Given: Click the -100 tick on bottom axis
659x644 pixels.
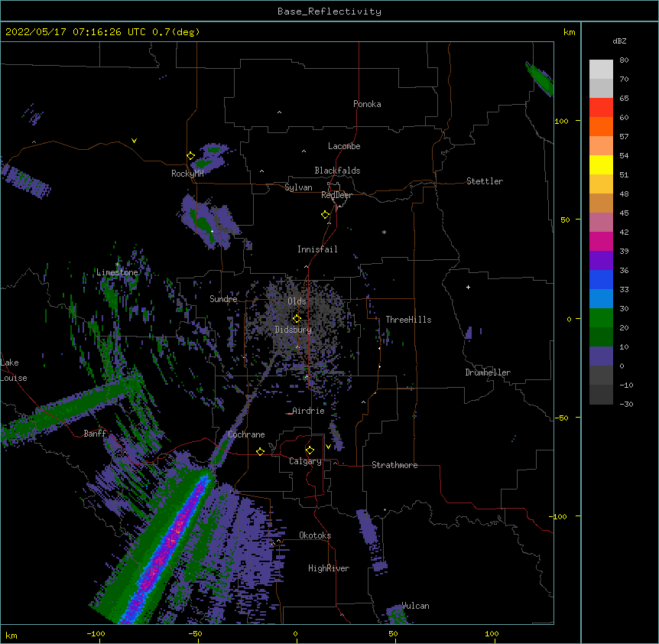Looking at the screenshot, I should tap(96, 634).
